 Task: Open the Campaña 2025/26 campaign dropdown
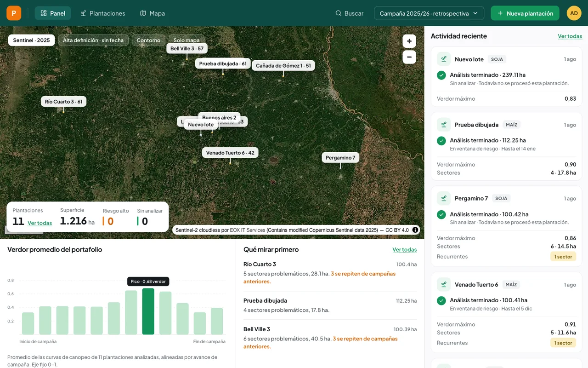[x=429, y=13]
